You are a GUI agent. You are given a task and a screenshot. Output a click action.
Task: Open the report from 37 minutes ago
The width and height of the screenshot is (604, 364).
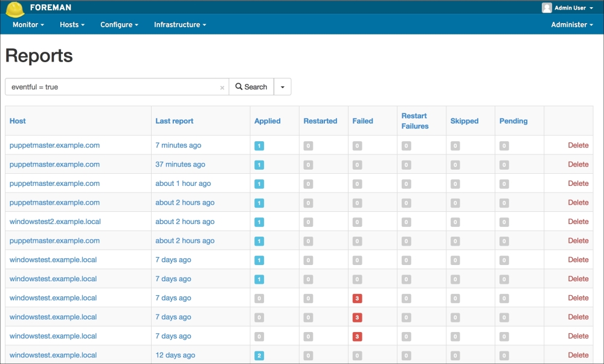pyautogui.click(x=180, y=164)
